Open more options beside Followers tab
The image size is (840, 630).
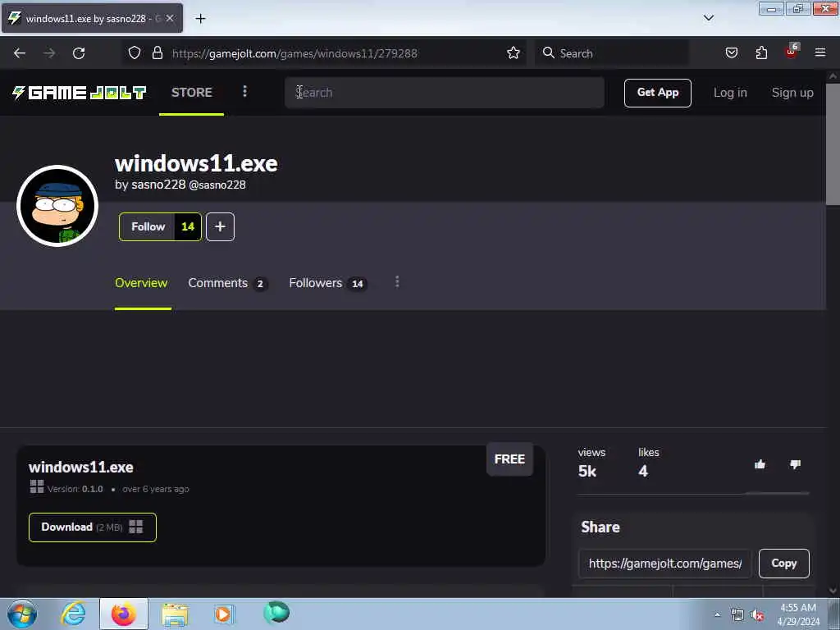(397, 282)
